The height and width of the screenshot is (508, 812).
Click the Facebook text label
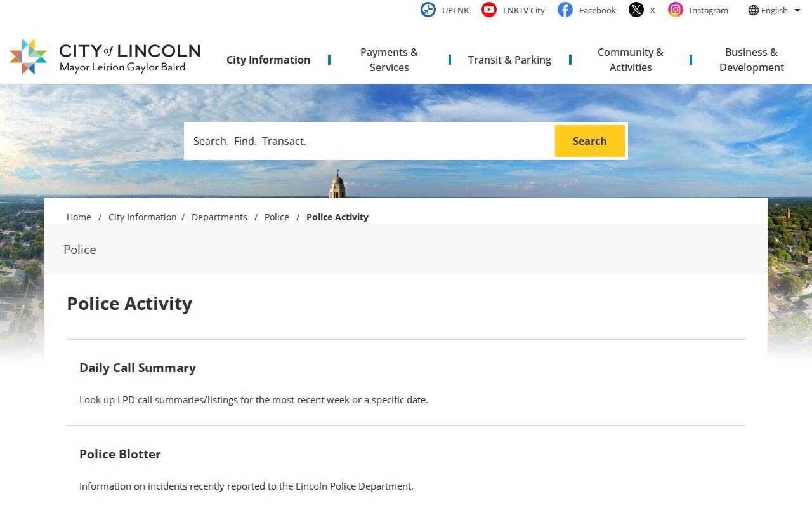click(598, 10)
